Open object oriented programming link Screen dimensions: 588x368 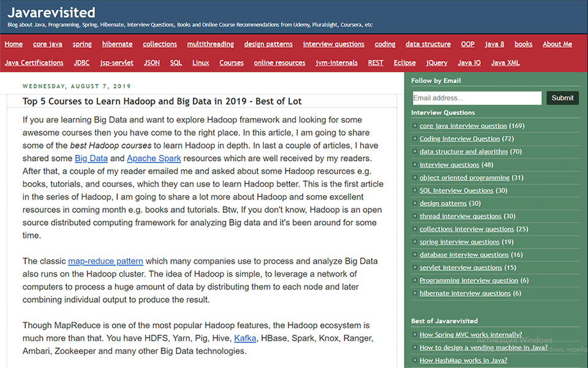[x=465, y=177]
